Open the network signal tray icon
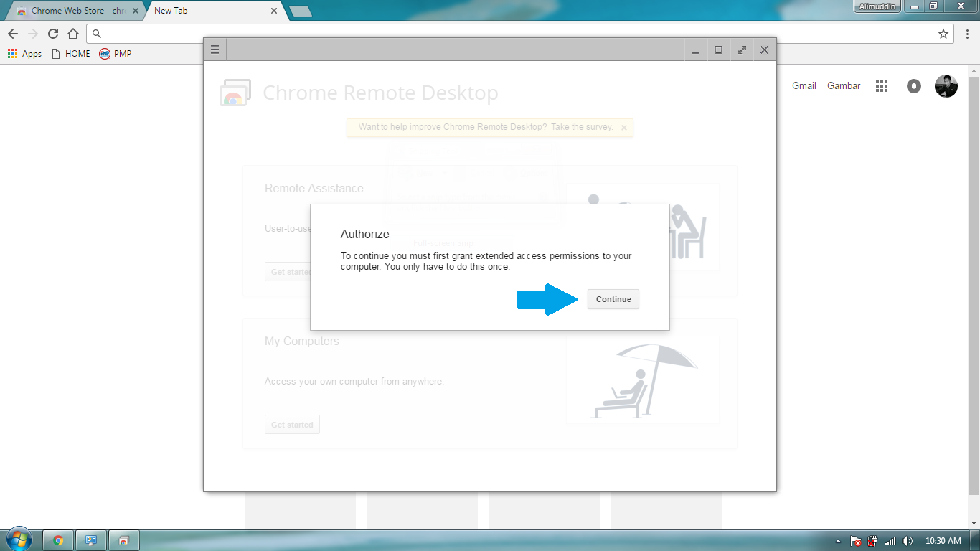 [890, 541]
